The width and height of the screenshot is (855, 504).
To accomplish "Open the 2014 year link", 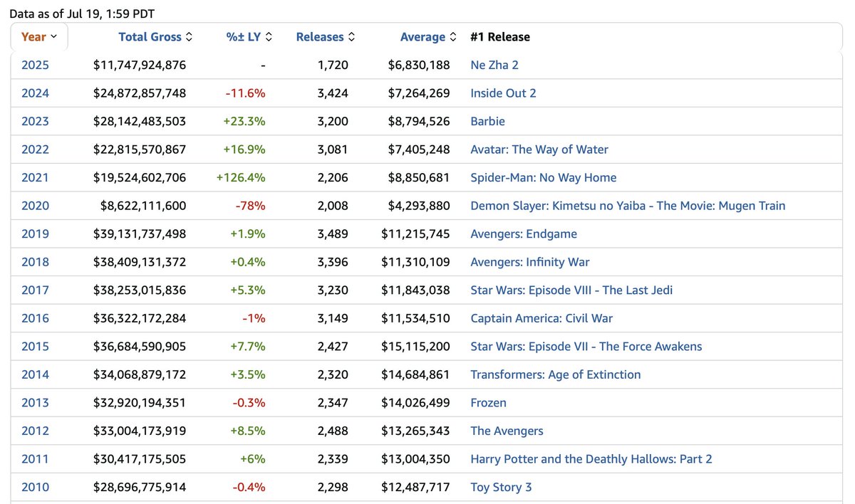I will pyautogui.click(x=35, y=374).
